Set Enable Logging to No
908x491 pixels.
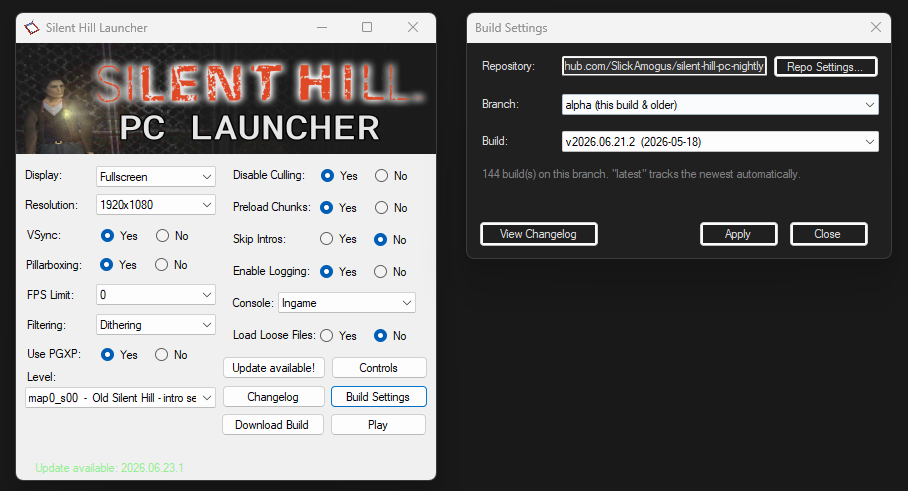click(380, 271)
